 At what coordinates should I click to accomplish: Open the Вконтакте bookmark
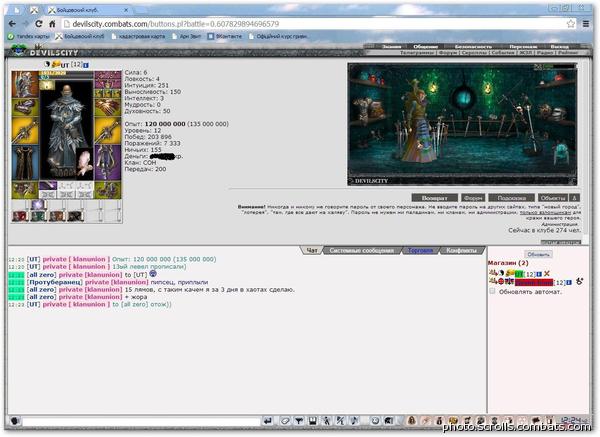225,36
